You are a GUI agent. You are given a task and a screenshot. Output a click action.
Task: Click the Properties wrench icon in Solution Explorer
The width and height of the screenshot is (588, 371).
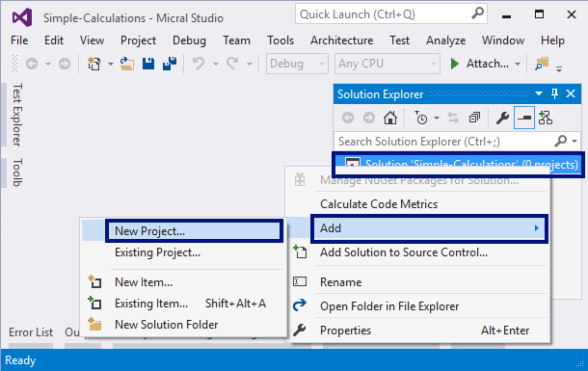point(502,118)
